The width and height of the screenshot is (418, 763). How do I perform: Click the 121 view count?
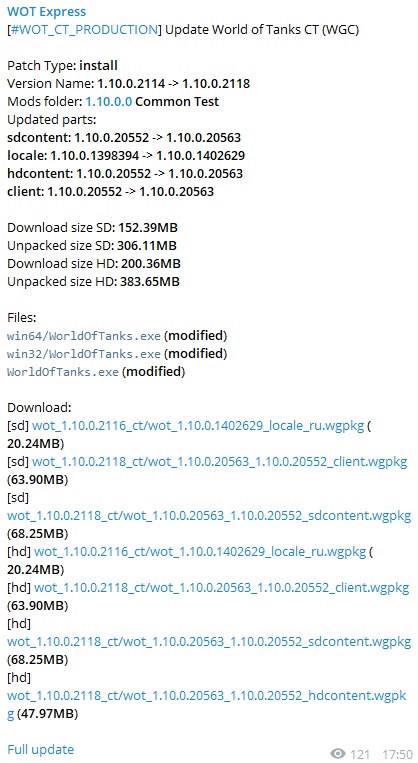coord(360,754)
